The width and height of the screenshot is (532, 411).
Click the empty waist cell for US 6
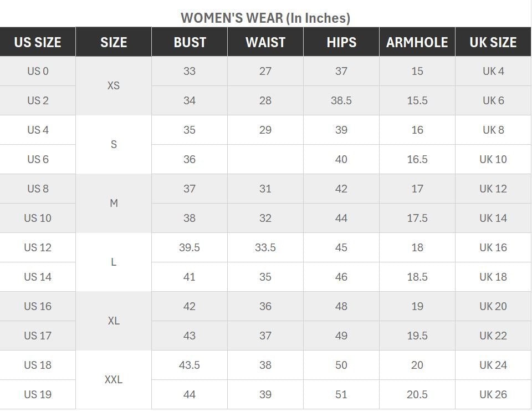pos(265,159)
